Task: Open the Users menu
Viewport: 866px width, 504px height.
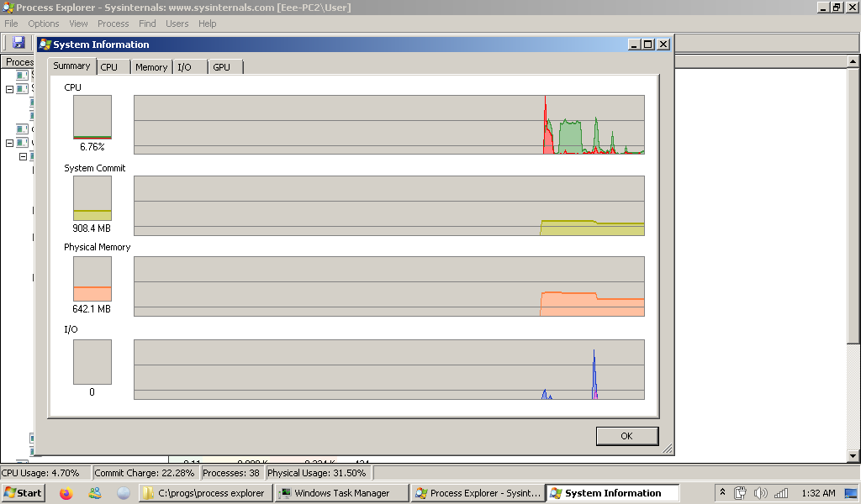Action: (x=177, y=24)
